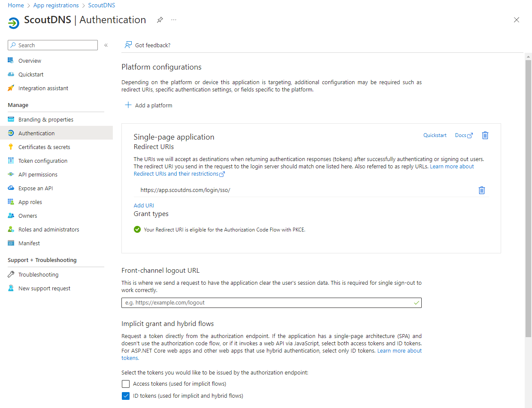The width and height of the screenshot is (532, 408).
Task: Click the Integration assistant rocket icon
Action: tap(11, 88)
